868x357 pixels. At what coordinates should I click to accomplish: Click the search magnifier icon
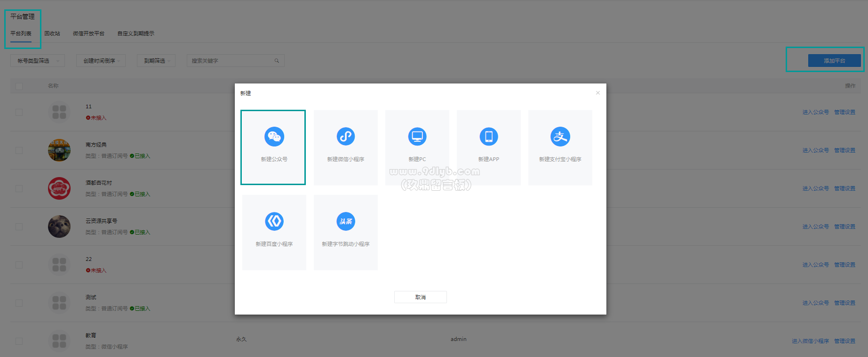click(277, 61)
